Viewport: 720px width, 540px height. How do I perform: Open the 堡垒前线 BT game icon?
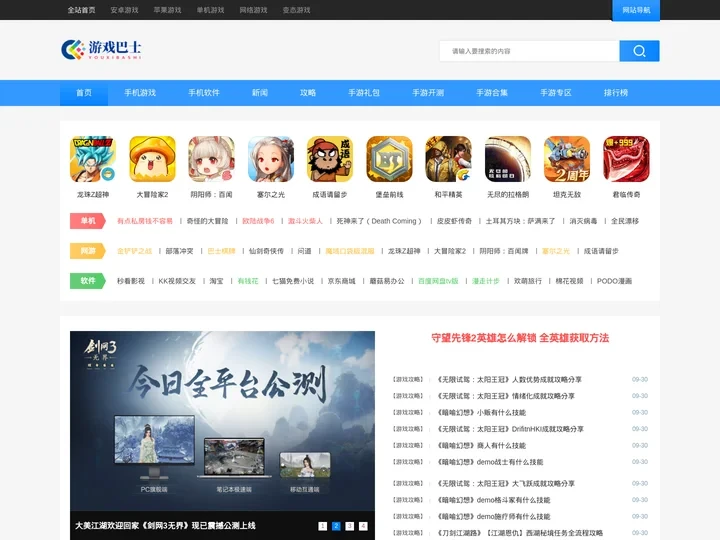(389, 159)
